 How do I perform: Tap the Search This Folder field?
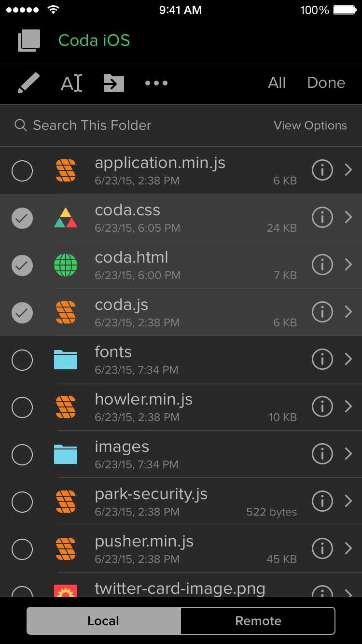pos(92,126)
